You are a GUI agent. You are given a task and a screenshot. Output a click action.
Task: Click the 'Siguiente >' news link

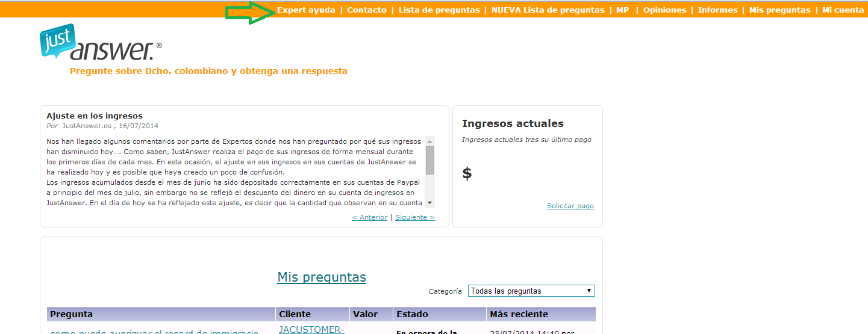coord(414,217)
